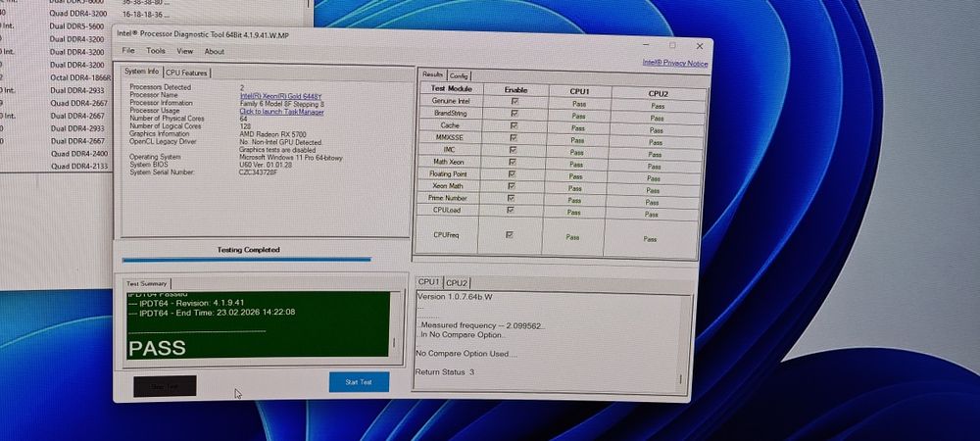Toggle the Xeon Math enable checkbox
The width and height of the screenshot is (980, 441).
pyautogui.click(x=513, y=186)
